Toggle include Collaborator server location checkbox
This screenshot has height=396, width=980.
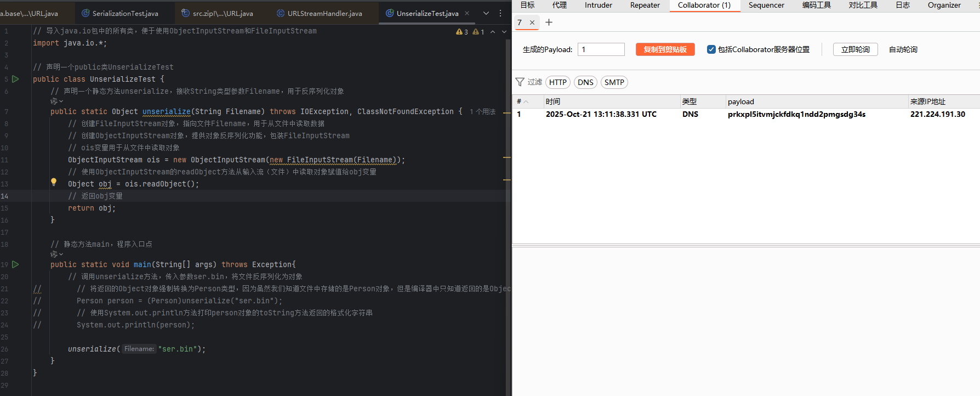click(711, 49)
